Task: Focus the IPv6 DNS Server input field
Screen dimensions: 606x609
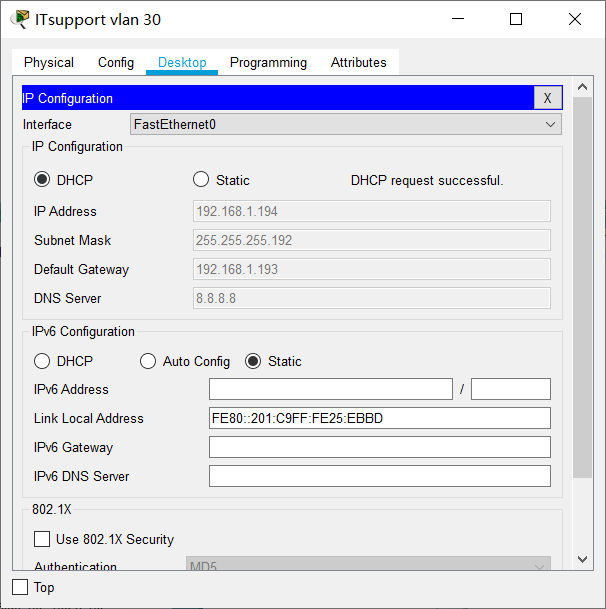Action: click(x=380, y=476)
